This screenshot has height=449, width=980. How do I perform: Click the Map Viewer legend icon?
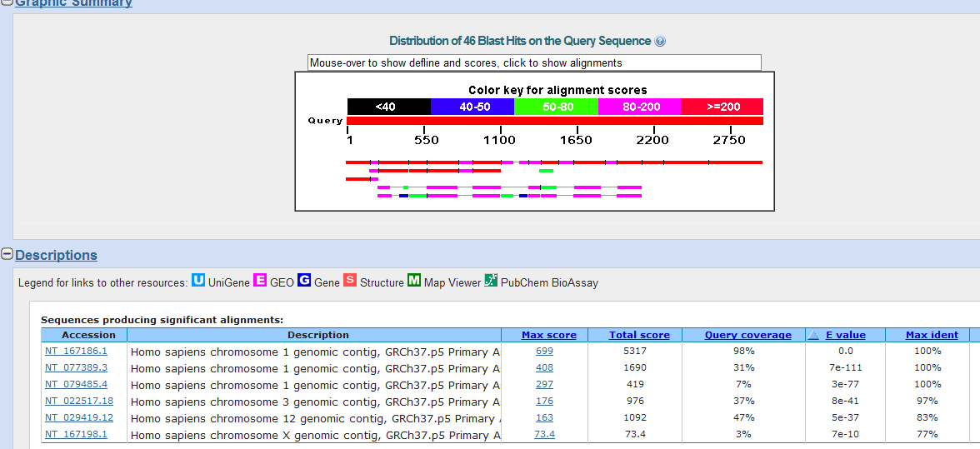point(413,281)
